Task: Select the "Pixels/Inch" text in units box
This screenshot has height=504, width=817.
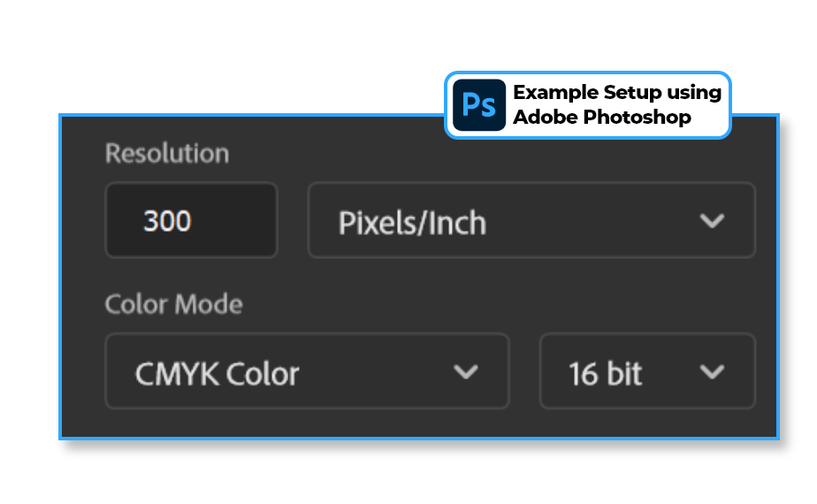Action: [412, 223]
